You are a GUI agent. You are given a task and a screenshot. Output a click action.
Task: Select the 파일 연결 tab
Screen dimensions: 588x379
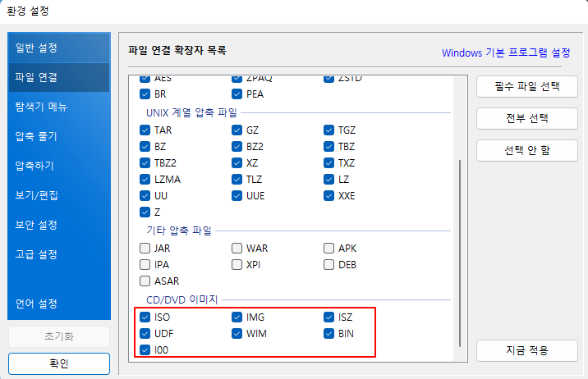pos(59,77)
